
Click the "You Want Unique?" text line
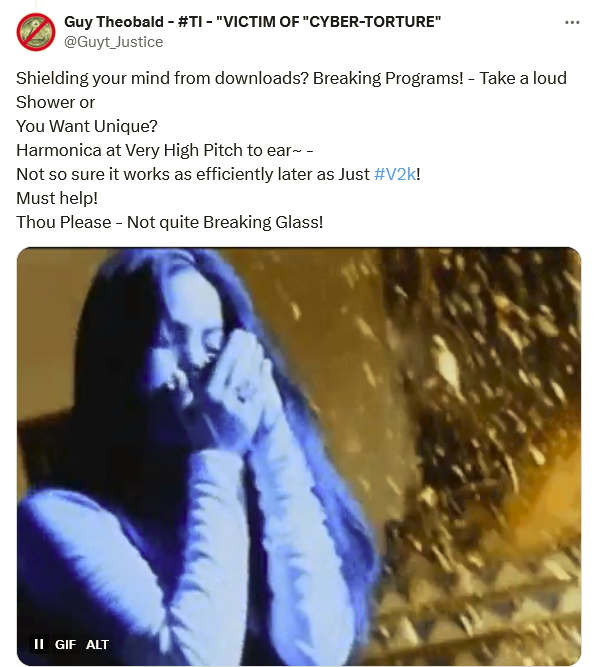point(87,126)
